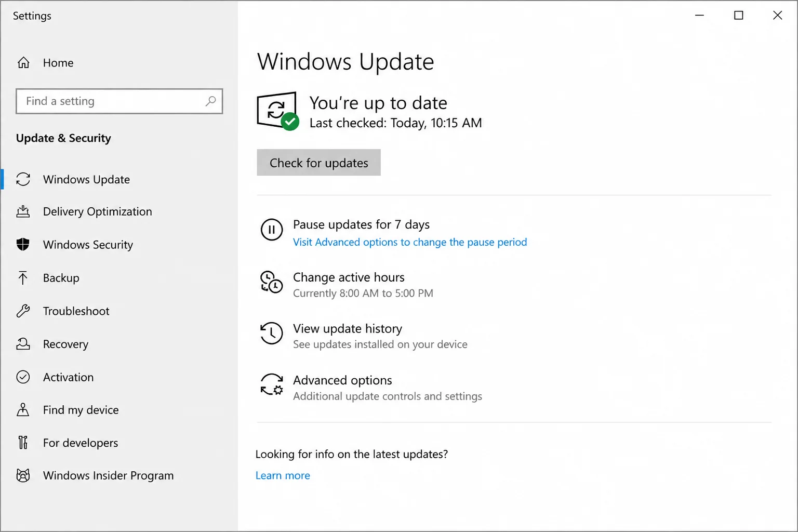This screenshot has height=532, width=798.
Task: Click the Windows Insider Program cat icon
Action: 23,475
